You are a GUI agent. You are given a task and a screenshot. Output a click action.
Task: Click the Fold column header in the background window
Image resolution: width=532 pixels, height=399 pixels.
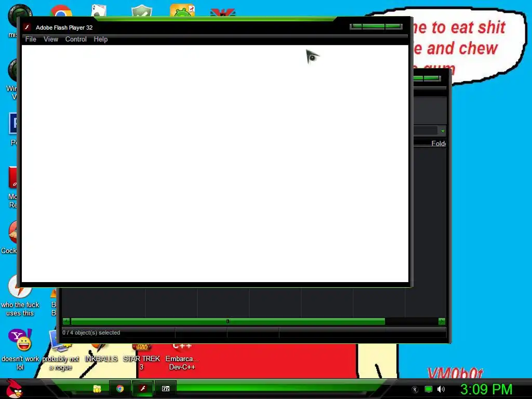[x=438, y=143]
